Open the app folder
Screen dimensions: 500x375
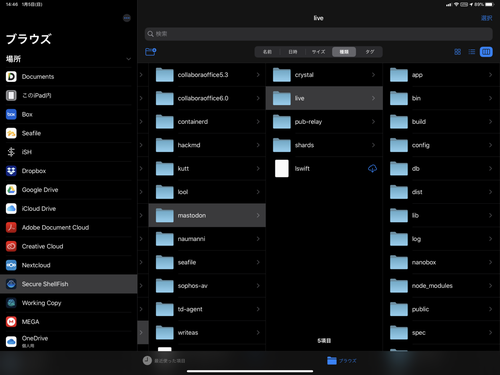[x=442, y=75]
